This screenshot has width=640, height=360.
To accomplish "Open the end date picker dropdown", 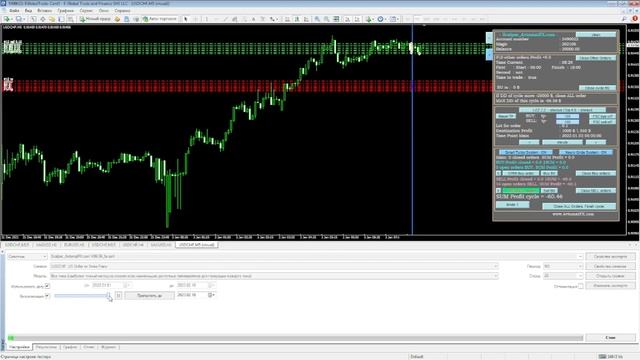I will point(211,285).
